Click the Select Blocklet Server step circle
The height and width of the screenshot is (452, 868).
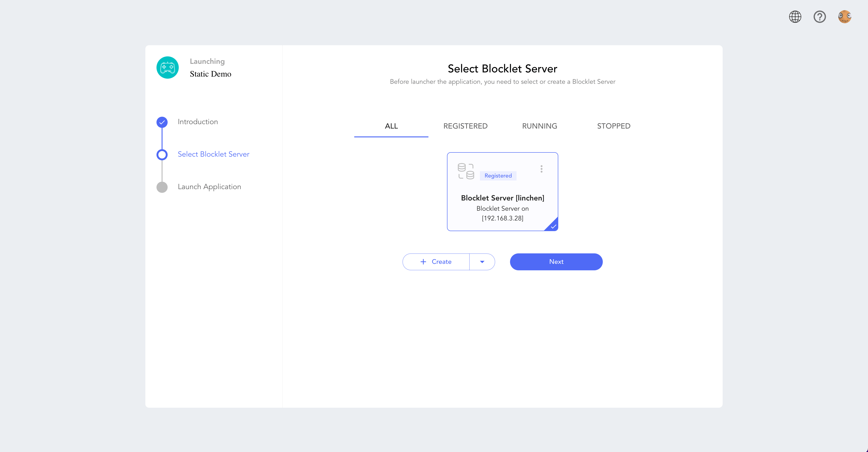(162, 155)
